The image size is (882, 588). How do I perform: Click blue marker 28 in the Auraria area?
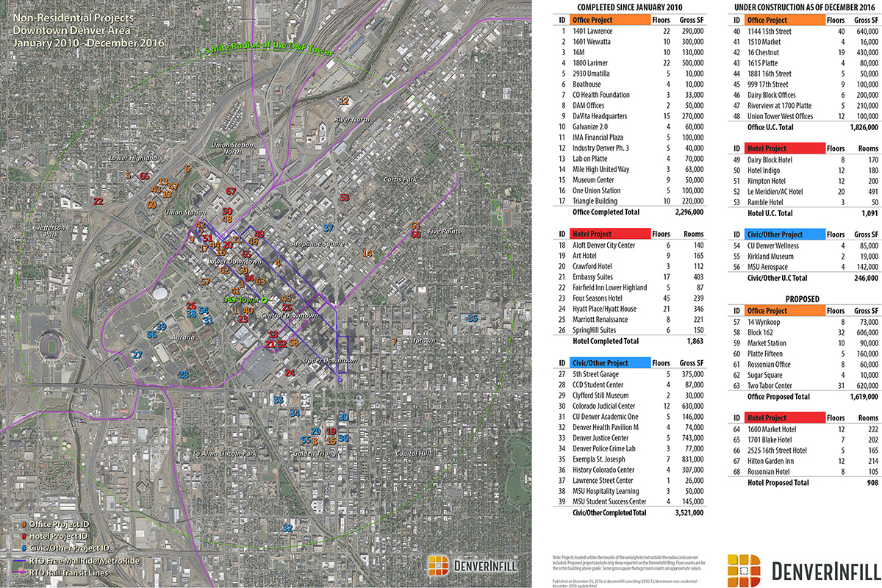(183, 375)
